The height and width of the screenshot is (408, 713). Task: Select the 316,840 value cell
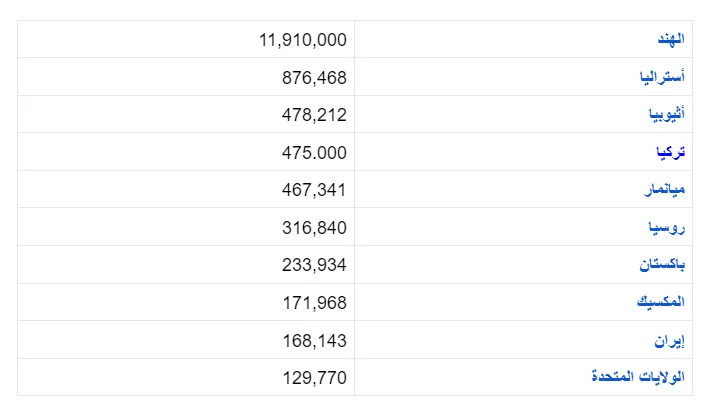(x=186, y=227)
